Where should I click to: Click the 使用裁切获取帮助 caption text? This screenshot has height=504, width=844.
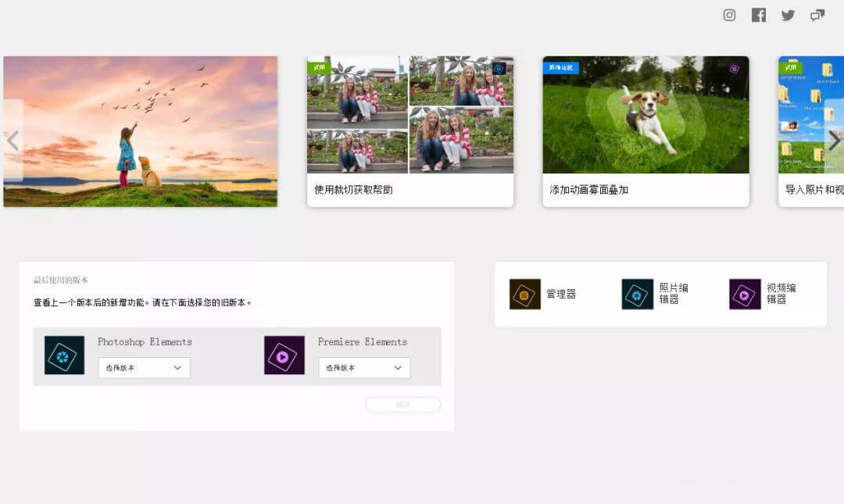354,190
